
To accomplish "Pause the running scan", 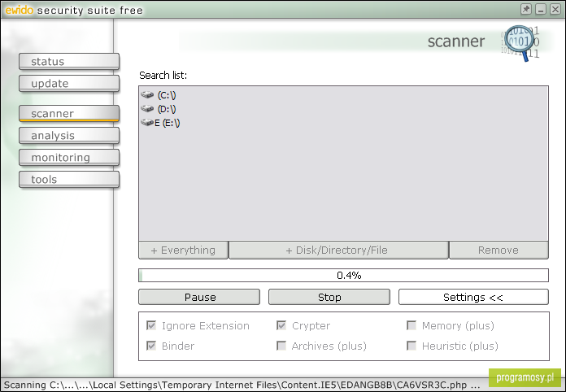I will point(199,297).
